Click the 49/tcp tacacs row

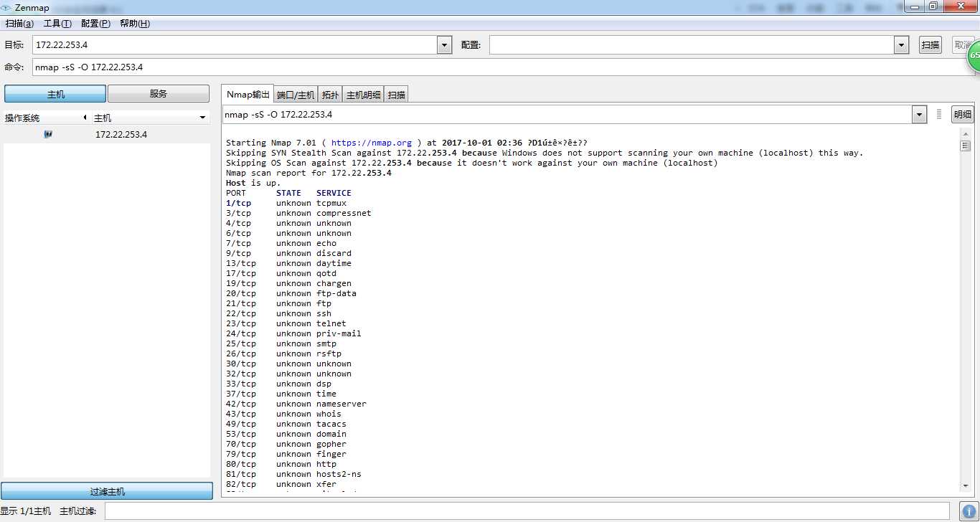click(286, 424)
